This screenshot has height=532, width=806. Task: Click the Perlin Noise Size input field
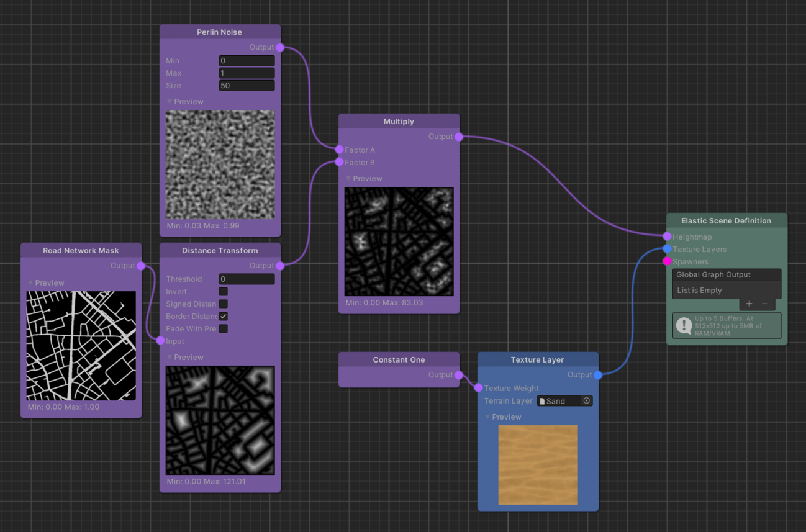click(247, 86)
